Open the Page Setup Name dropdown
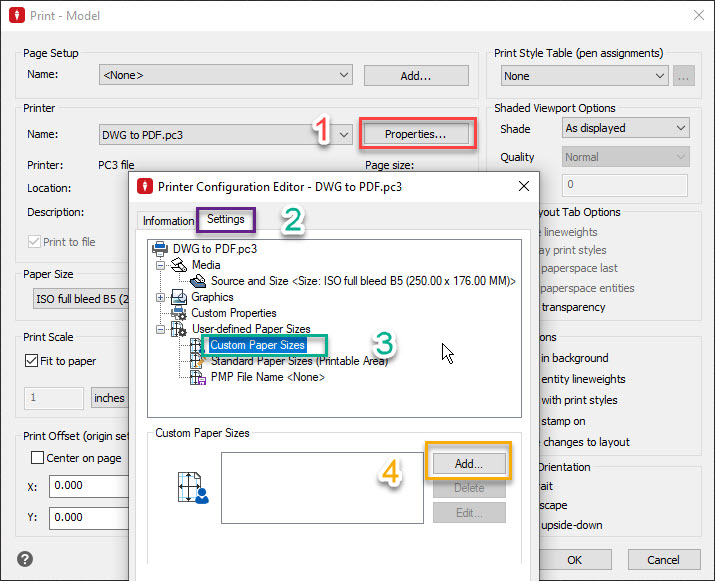Viewport: 715px width, 581px height. pyautogui.click(x=226, y=74)
